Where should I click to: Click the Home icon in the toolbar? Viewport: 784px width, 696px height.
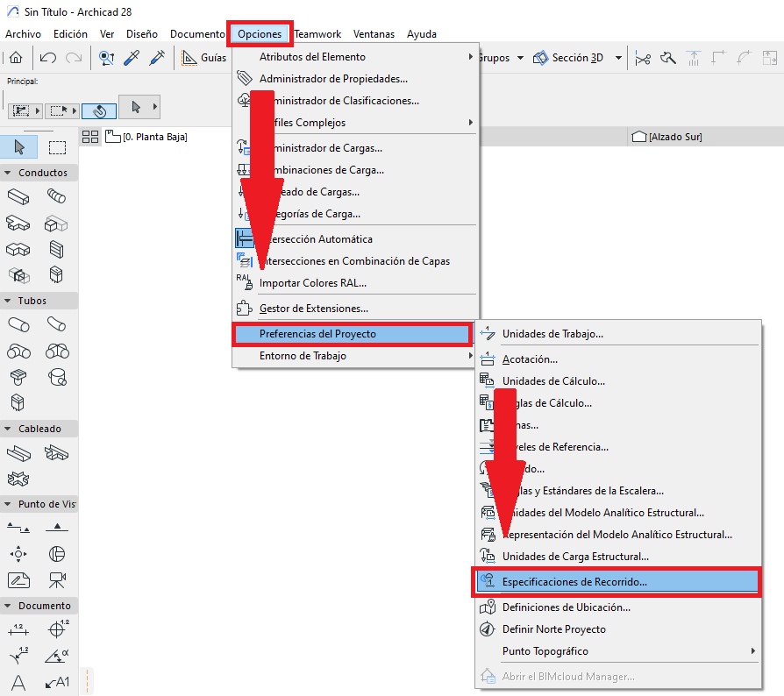tap(16, 58)
